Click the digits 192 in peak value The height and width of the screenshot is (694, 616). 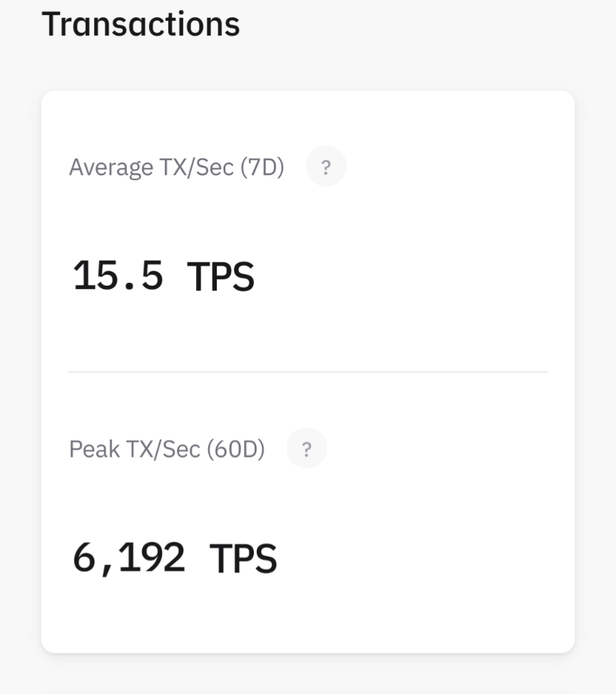tap(152, 558)
